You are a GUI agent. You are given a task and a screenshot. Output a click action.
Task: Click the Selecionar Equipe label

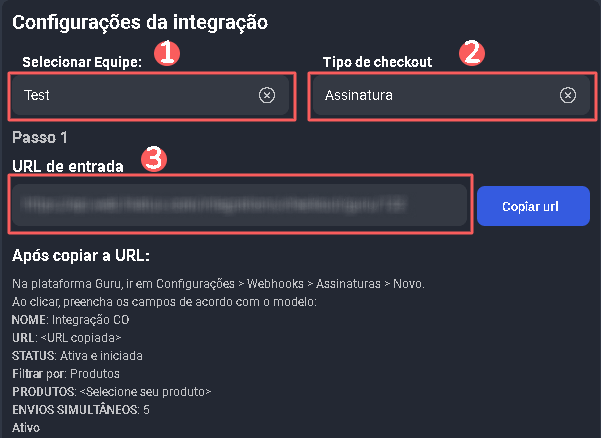click(x=77, y=62)
